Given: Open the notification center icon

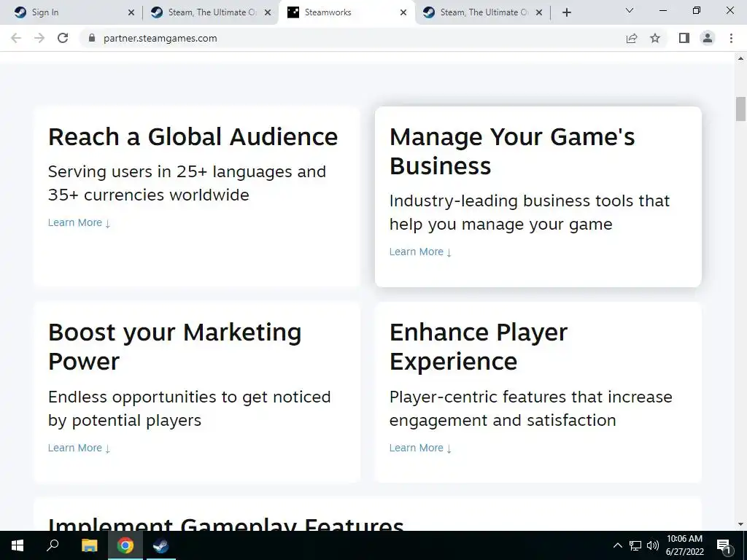Looking at the screenshot, I should point(724,545).
